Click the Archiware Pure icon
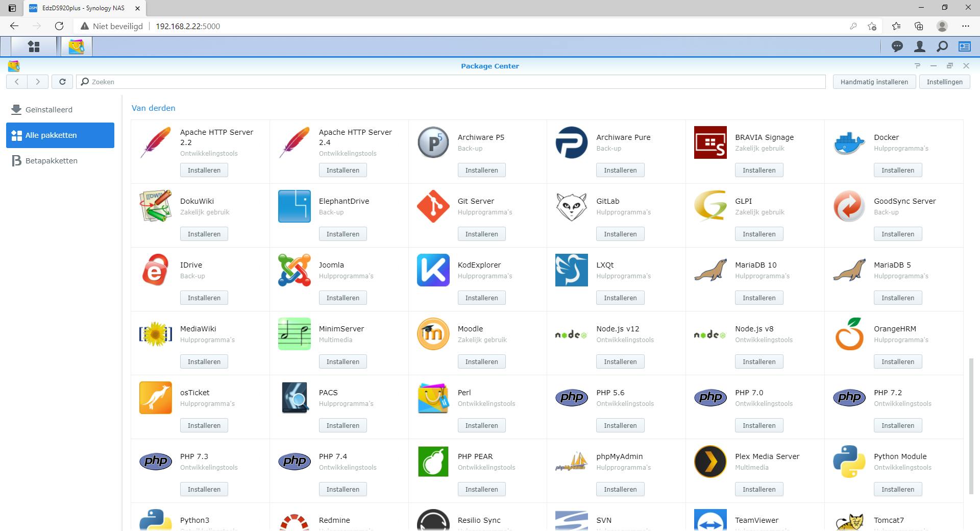Viewport: 980px width, 531px height. tap(571, 142)
